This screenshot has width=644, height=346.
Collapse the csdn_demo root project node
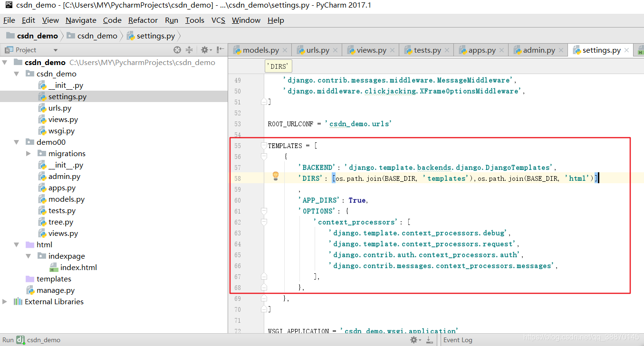(x=5, y=63)
